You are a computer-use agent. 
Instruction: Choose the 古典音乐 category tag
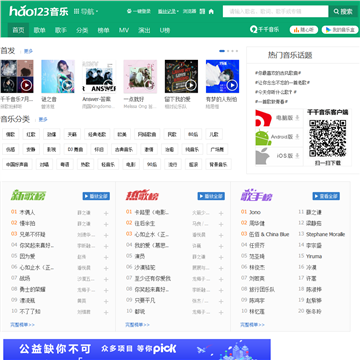tap(124, 150)
